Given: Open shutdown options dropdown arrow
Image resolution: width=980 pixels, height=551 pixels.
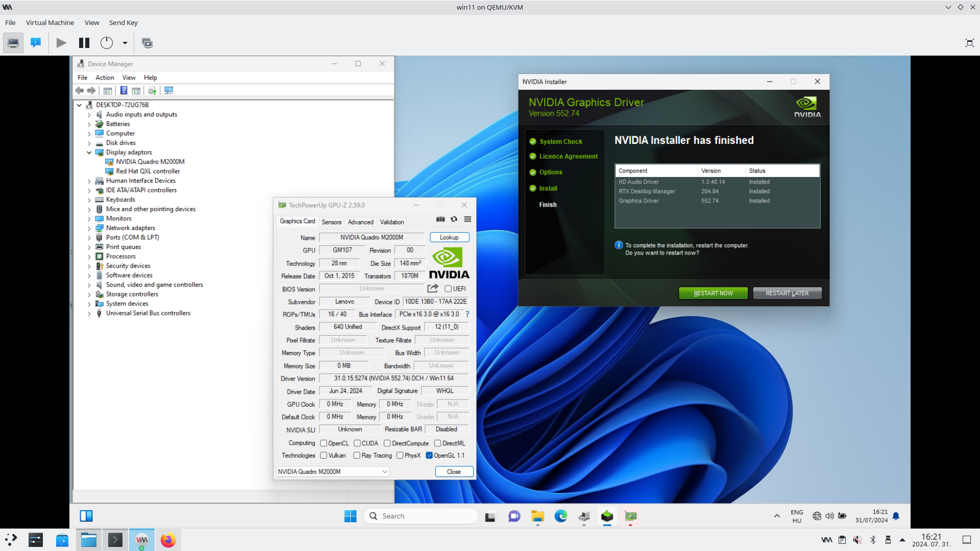Looking at the screenshot, I should point(125,43).
